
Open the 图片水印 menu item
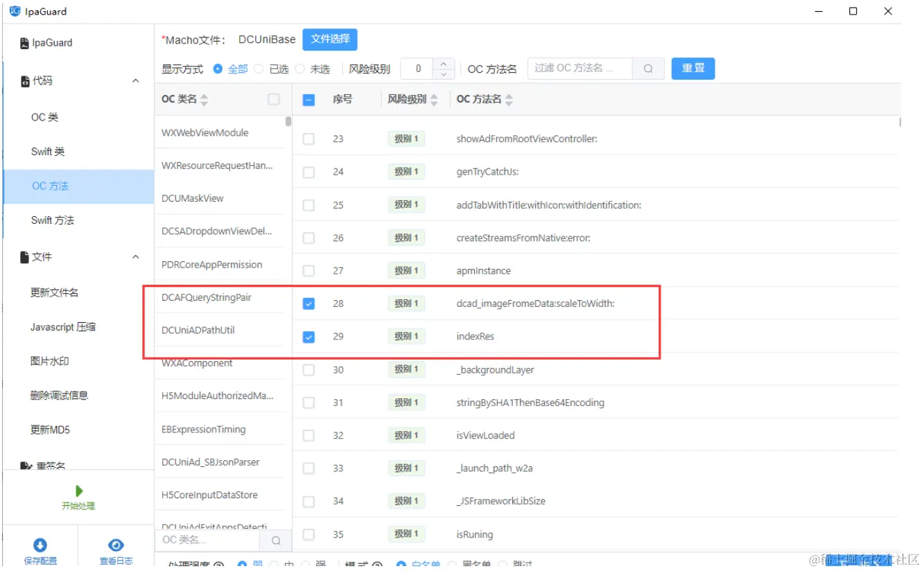[x=49, y=361]
